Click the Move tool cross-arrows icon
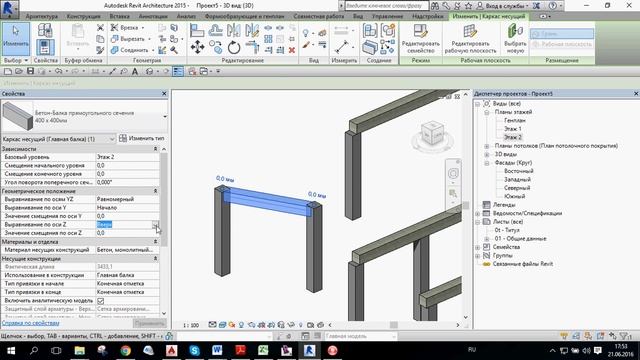 tap(198, 47)
